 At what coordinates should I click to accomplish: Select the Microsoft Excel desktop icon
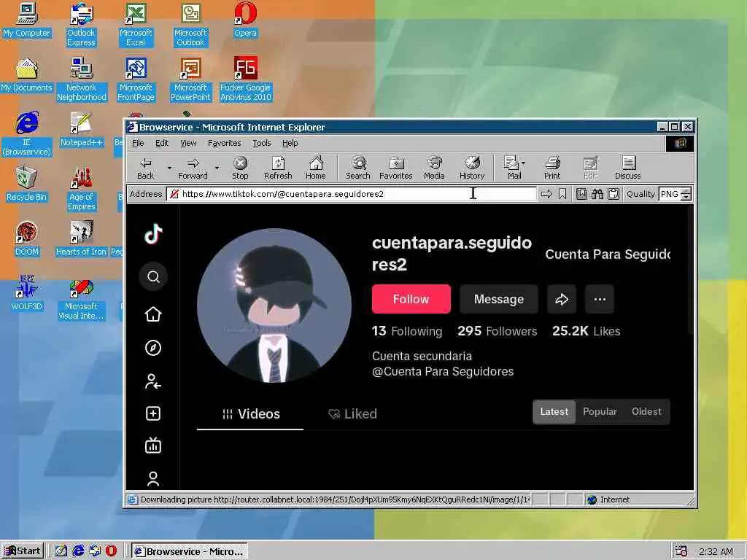coord(136,25)
